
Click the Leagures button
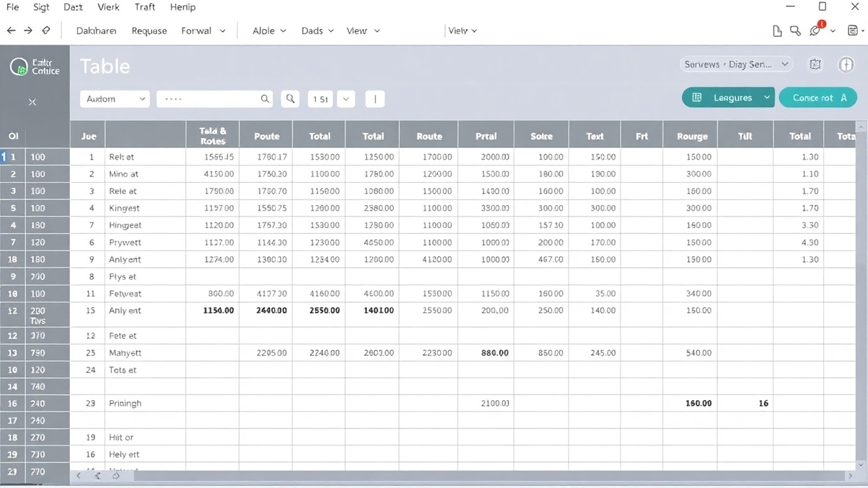728,98
